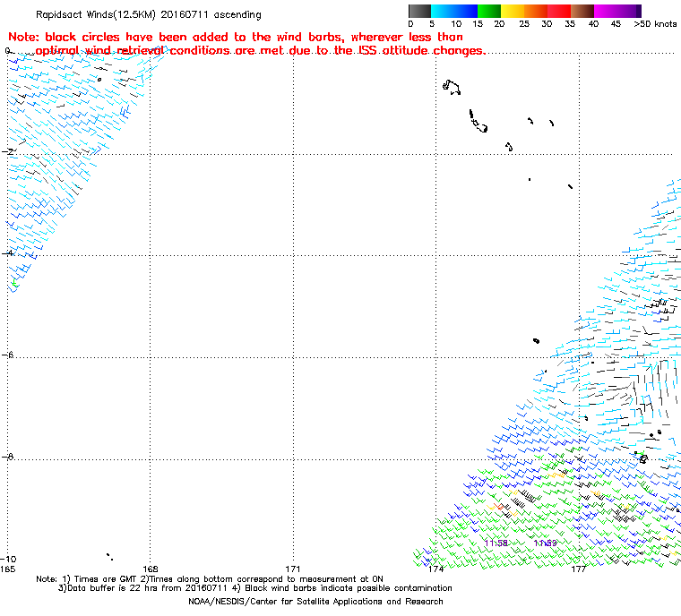Click the red 30-35 knots color band
The width and height of the screenshot is (681, 616).
pyautogui.click(x=559, y=11)
